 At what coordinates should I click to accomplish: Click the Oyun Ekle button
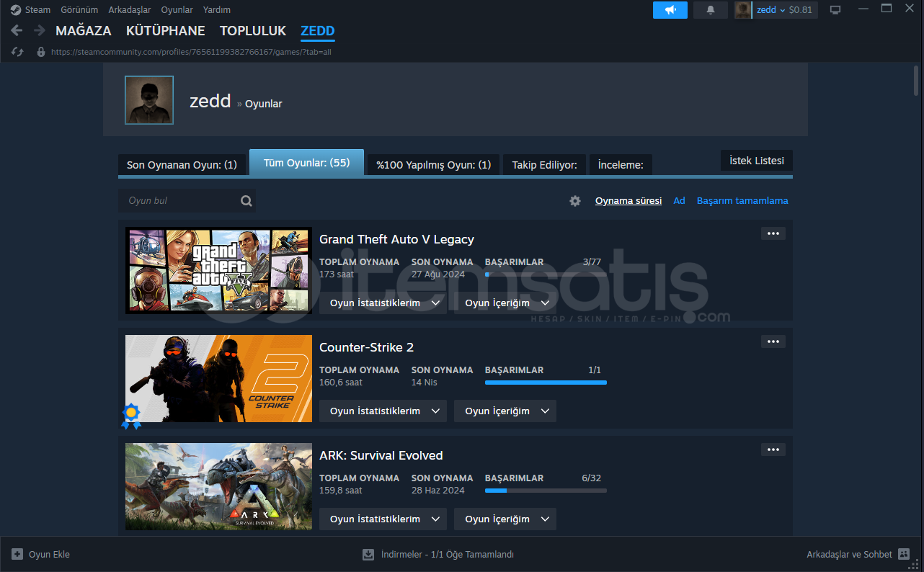[x=41, y=555]
